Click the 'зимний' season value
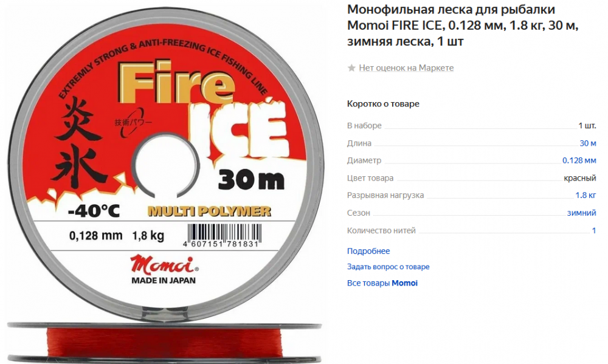The width and height of the screenshot is (608, 364). click(x=582, y=213)
